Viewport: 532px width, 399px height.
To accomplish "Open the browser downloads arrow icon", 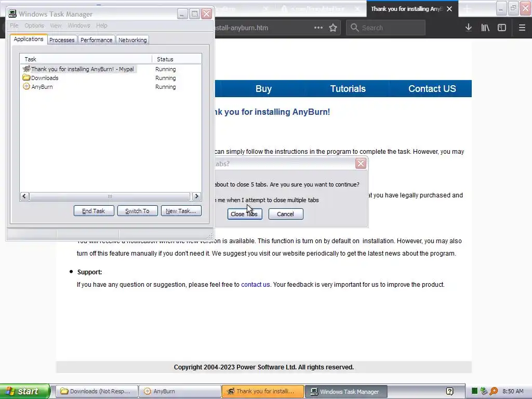I will (469, 28).
